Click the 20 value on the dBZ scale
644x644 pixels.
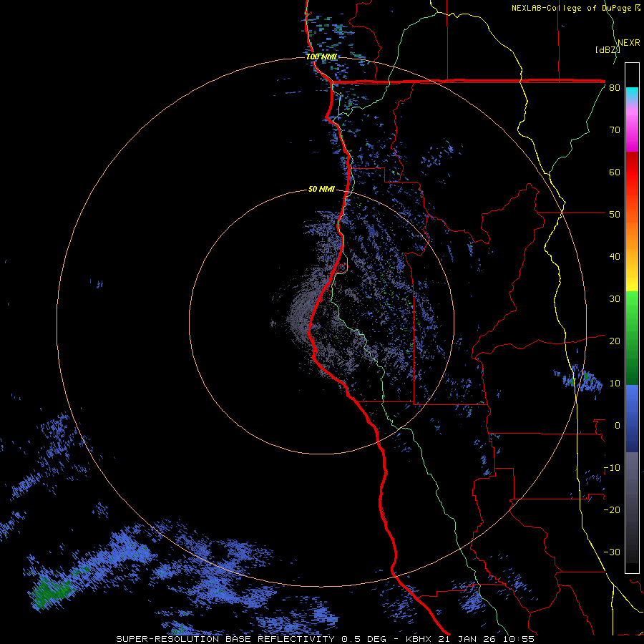click(x=615, y=341)
